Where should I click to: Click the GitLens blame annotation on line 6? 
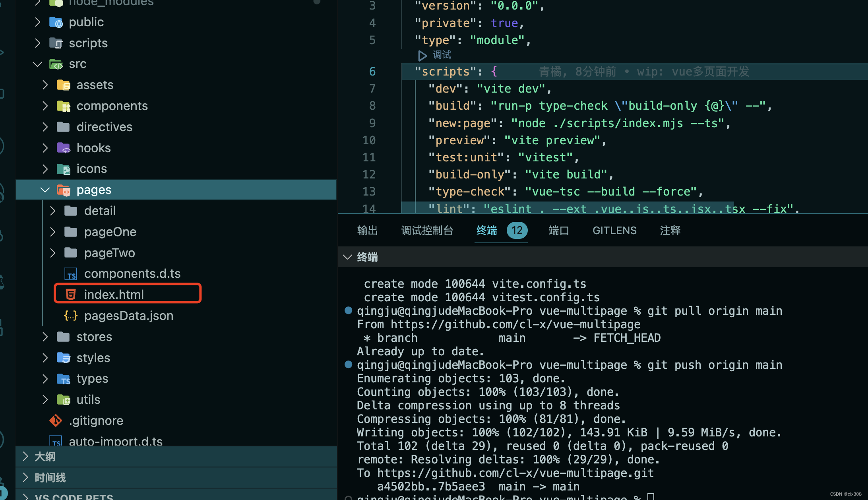click(644, 72)
